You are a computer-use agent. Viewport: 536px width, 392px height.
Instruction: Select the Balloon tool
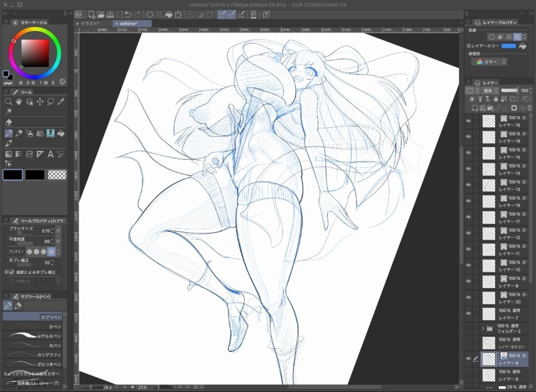(x=61, y=154)
